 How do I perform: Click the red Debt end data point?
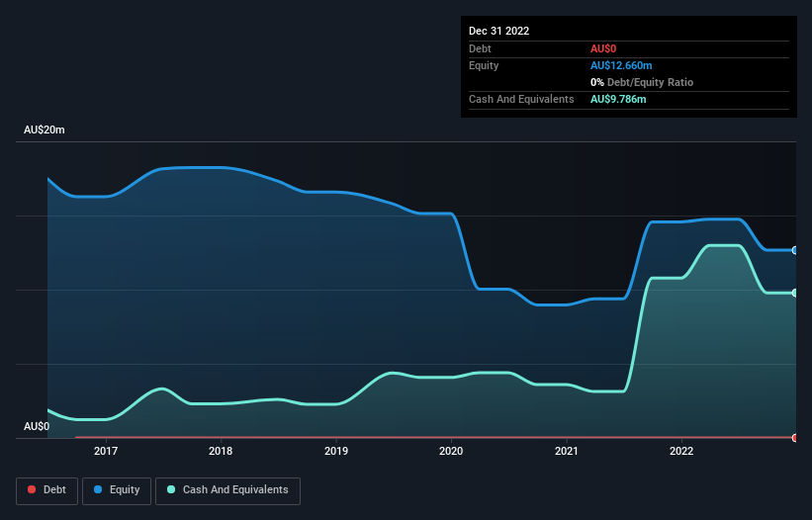(795, 438)
